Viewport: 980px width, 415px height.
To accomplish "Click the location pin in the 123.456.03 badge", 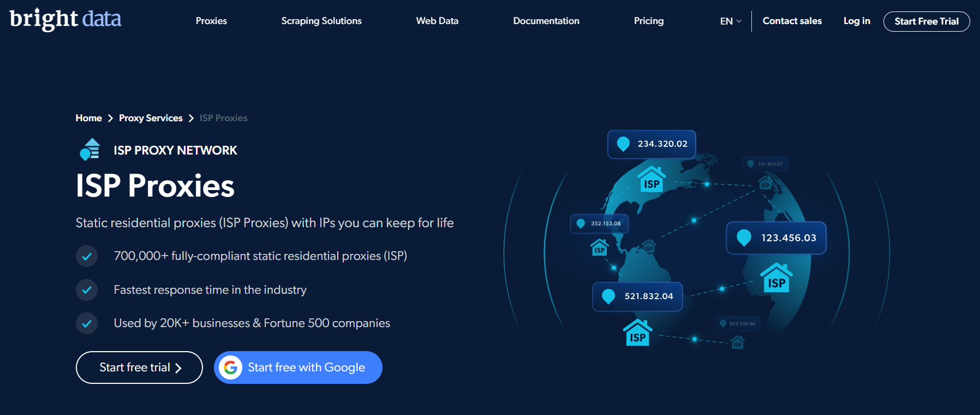I will point(744,238).
